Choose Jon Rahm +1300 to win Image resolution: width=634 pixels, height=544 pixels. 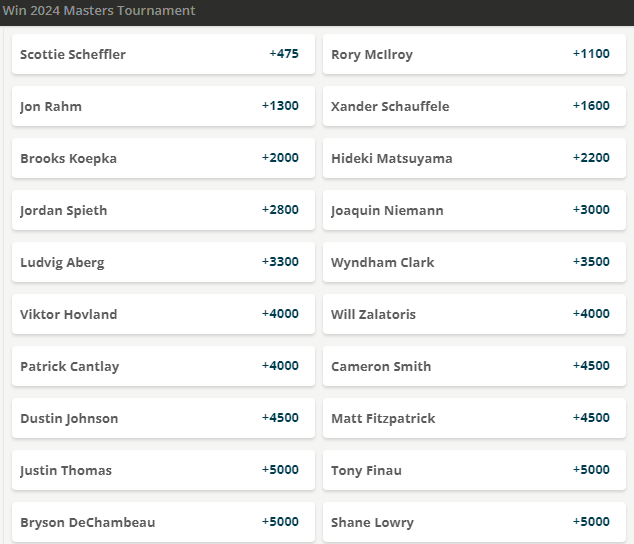click(x=163, y=106)
